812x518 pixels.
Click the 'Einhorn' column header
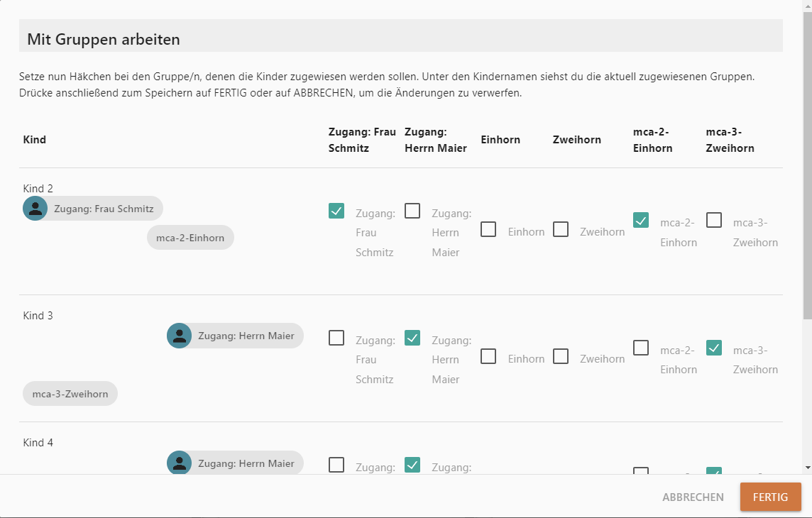[500, 140]
